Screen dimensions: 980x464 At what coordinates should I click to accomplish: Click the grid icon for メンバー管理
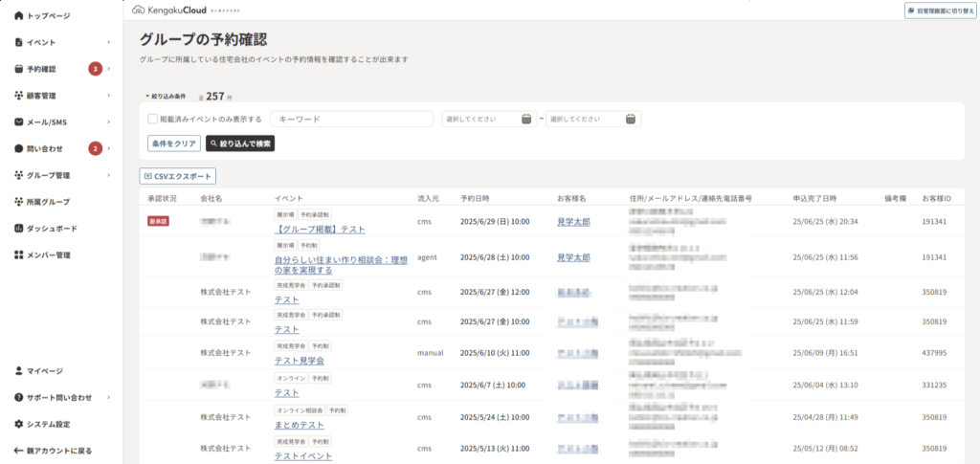coord(19,255)
